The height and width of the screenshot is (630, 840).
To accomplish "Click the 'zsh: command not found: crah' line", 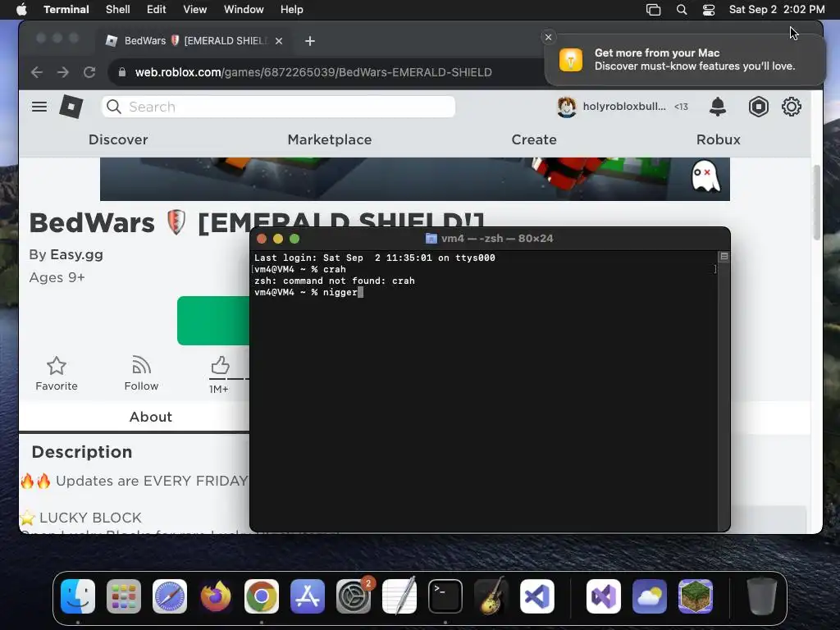I will coord(335,281).
